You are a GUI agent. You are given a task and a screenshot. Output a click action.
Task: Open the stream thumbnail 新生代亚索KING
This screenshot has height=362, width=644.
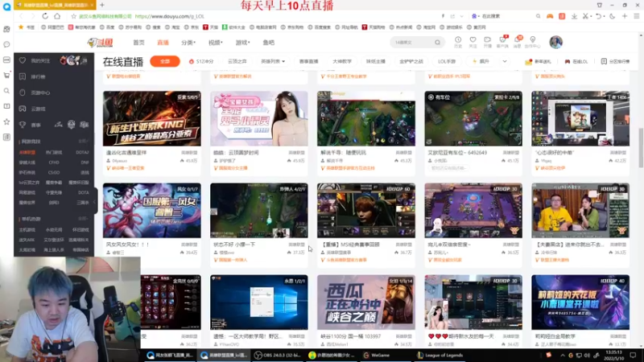click(152, 118)
